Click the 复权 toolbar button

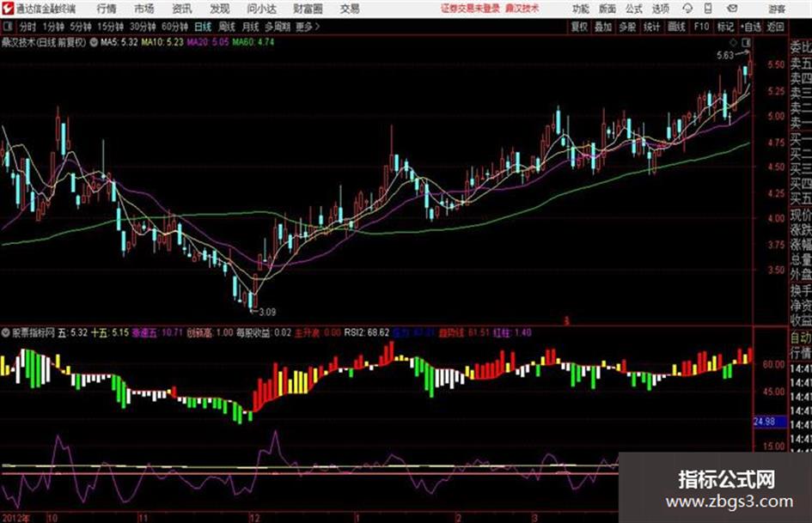(x=579, y=27)
